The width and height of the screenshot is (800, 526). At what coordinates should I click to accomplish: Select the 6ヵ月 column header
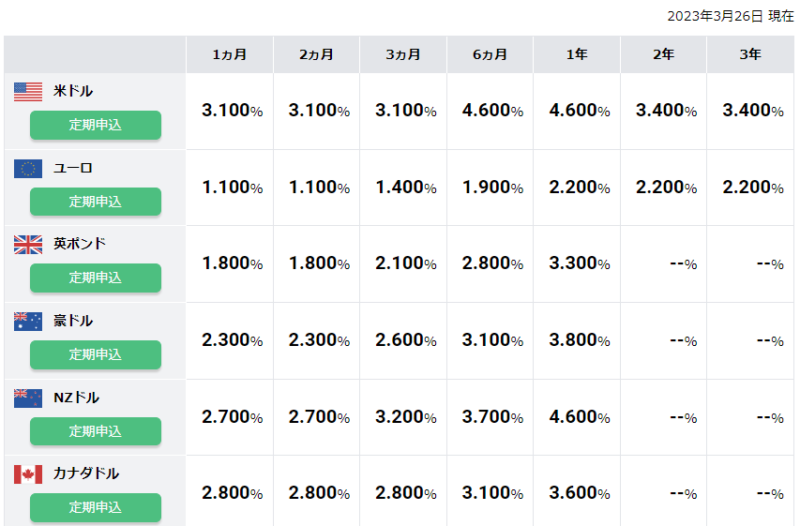point(490,55)
